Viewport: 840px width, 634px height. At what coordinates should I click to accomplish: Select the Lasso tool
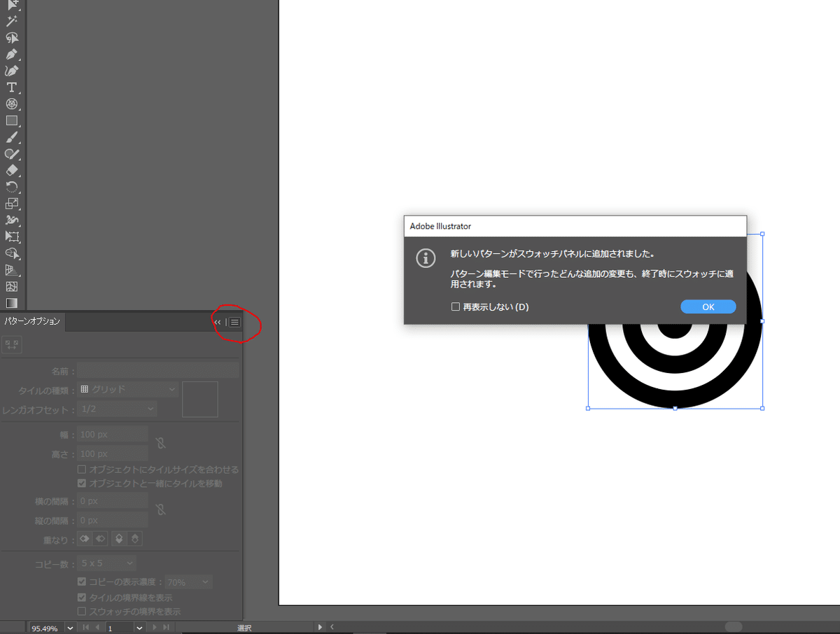coord(12,38)
